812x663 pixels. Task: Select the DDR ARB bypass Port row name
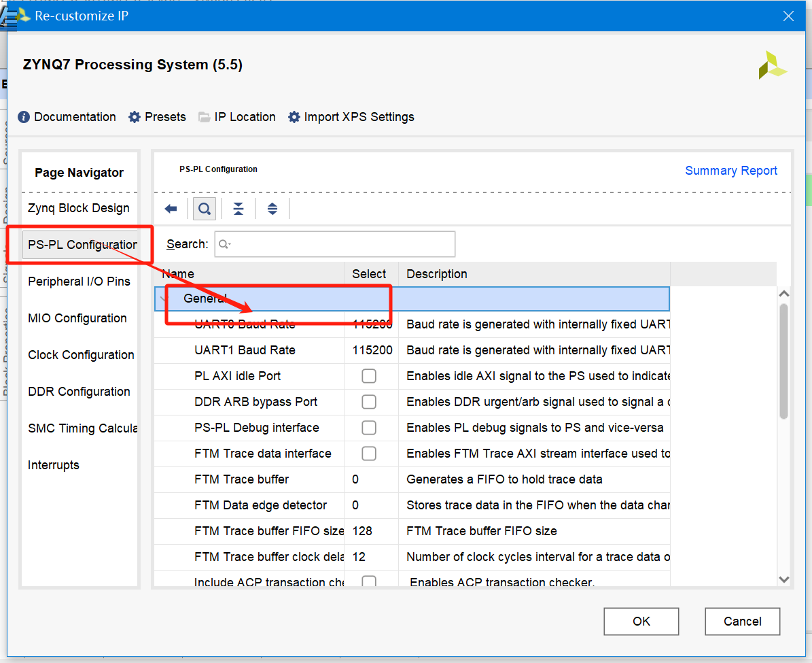tap(255, 403)
